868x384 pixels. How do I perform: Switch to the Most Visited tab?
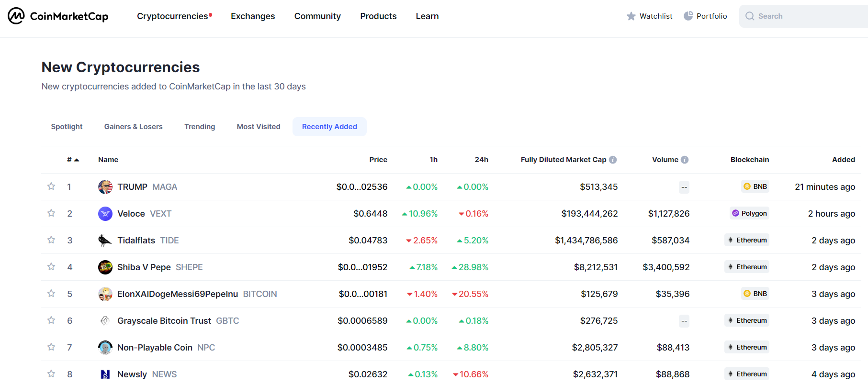pyautogui.click(x=259, y=127)
